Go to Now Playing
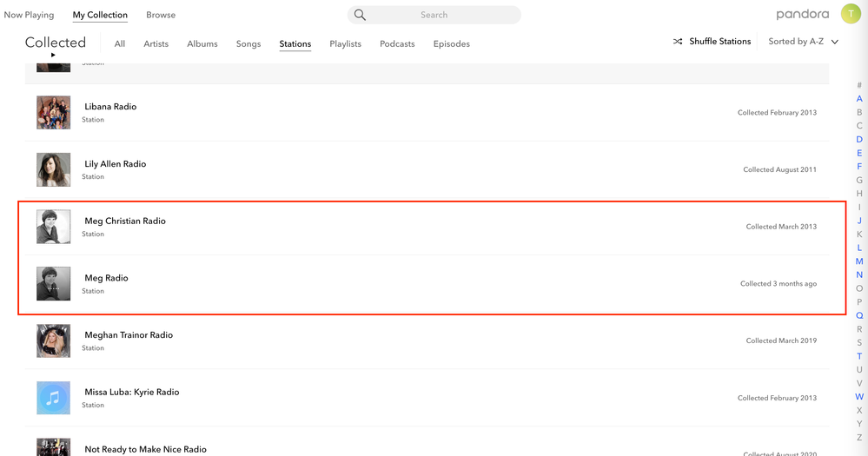This screenshot has height=456, width=868. pyautogui.click(x=29, y=15)
